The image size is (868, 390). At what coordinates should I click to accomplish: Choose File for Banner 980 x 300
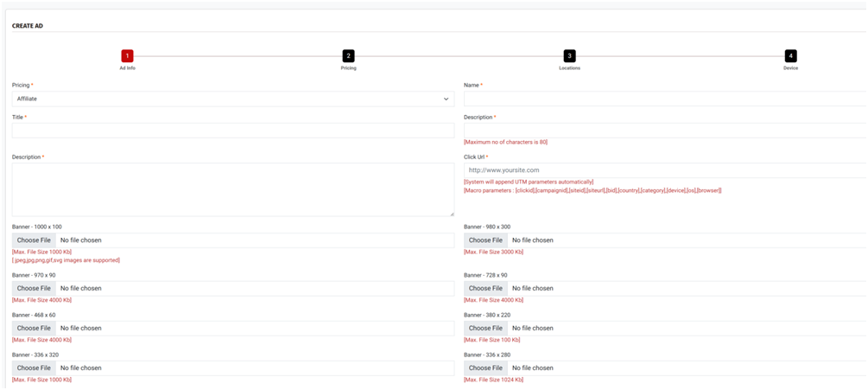(485, 240)
